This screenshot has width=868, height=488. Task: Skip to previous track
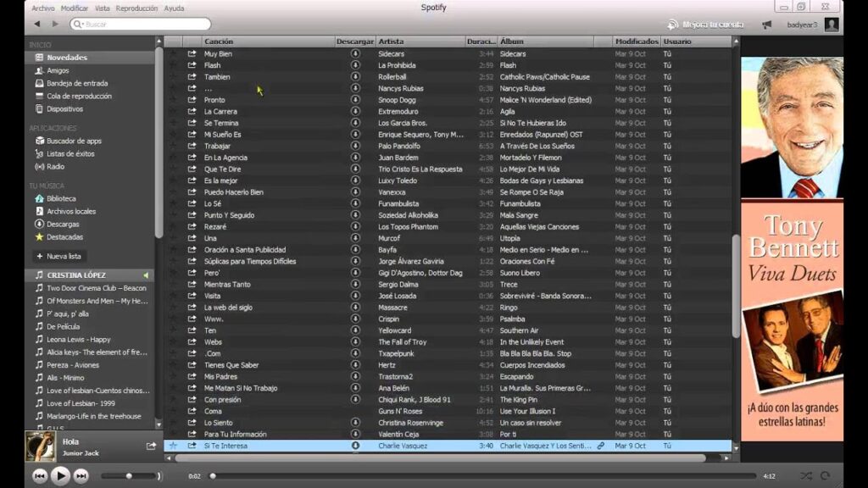click(39, 476)
